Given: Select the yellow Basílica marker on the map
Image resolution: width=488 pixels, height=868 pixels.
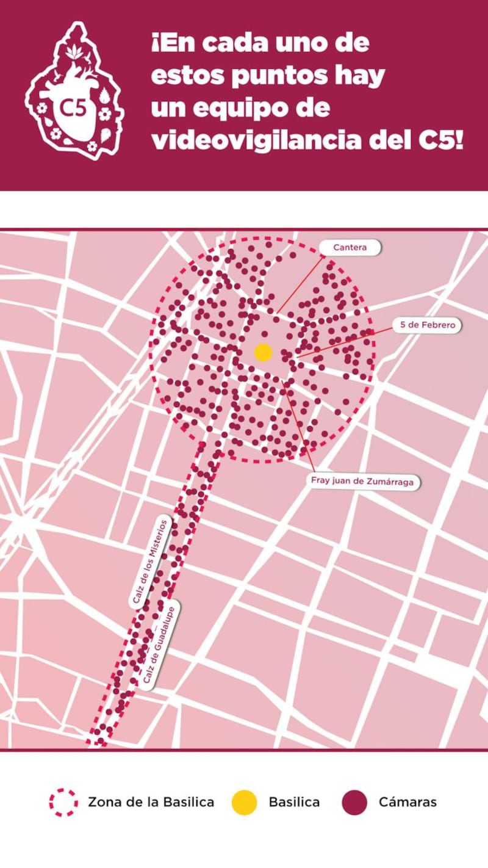Looking at the screenshot, I should [263, 352].
